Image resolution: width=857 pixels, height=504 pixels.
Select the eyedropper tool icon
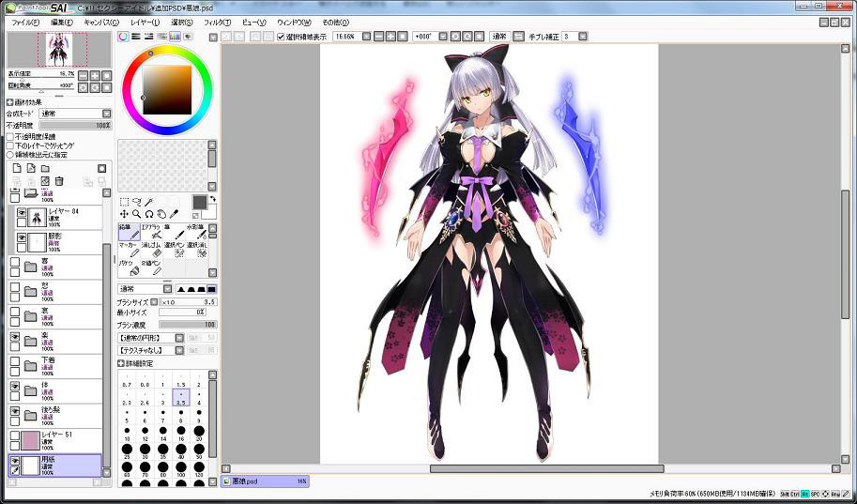pyautogui.click(x=175, y=214)
